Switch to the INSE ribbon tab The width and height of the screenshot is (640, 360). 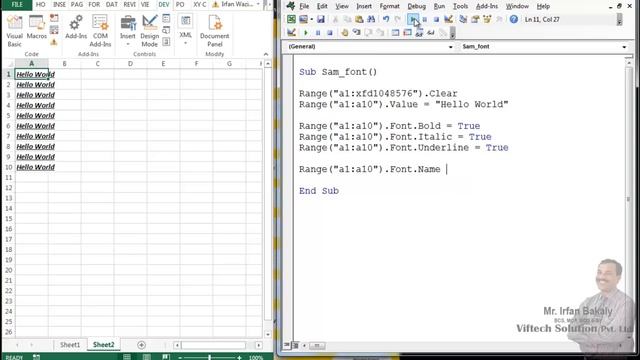click(x=59, y=4)
